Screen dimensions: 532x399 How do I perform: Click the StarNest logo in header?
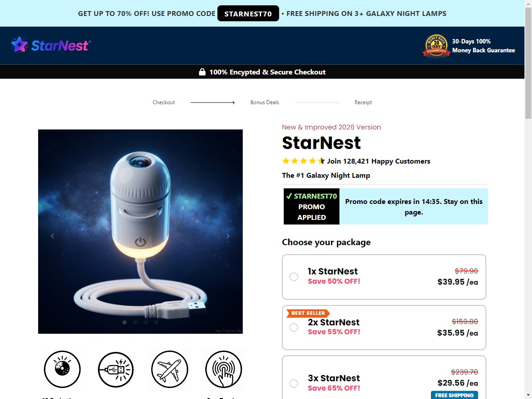pos(51,45)
